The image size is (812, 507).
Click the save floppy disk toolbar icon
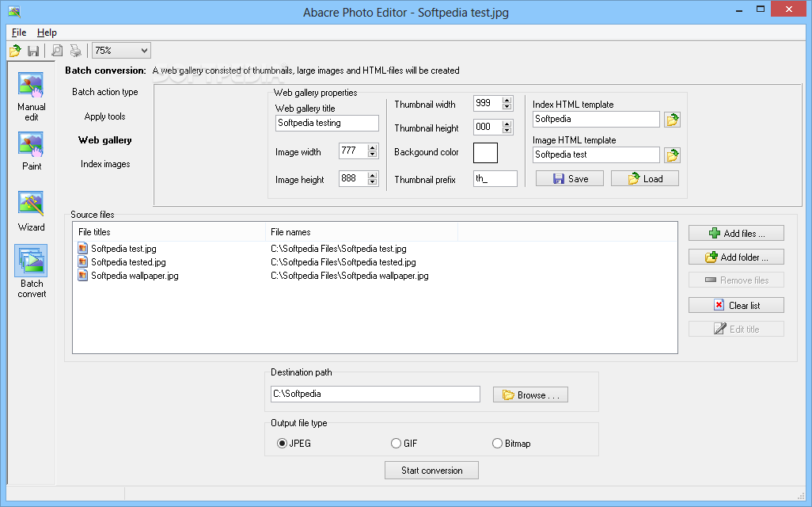[34, 51]
